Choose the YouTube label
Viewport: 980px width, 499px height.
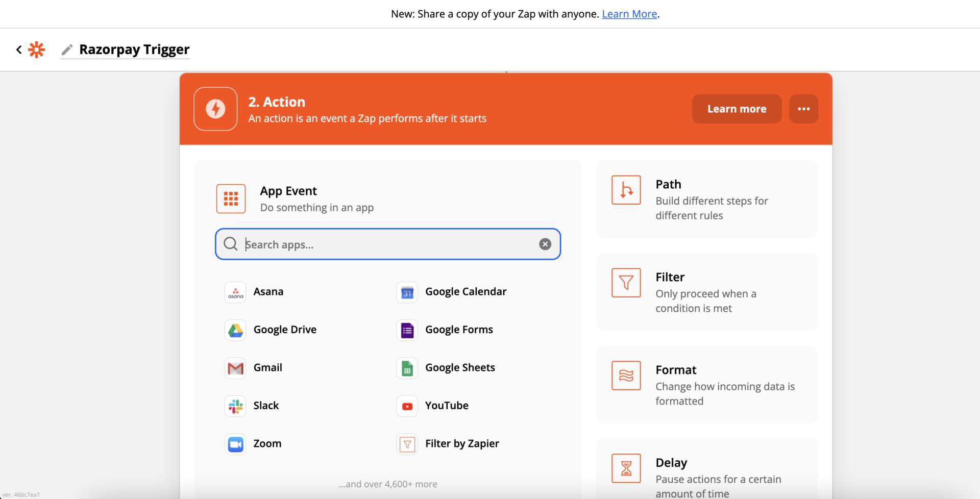447,405
